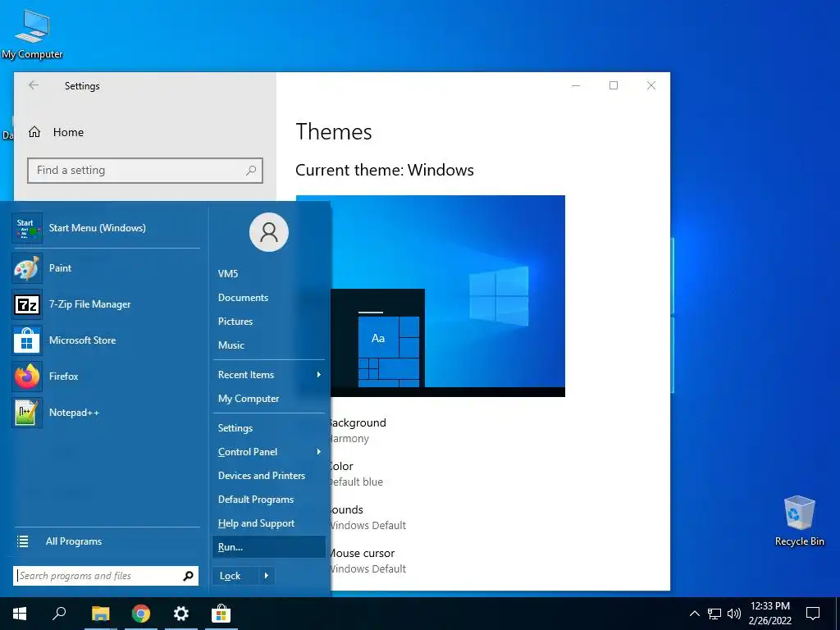This screenshot has height=630, width=840.
Task: Open the Microsoft Store taskbar icon
Action: coord(221,614)
